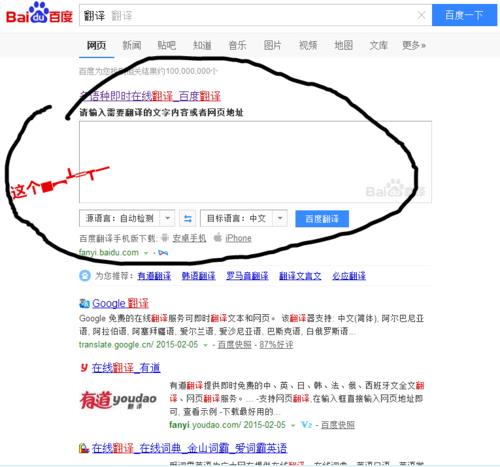Screen dimensions: 500x467
Task: Expand the 更多 menu
Action: tap(414, 45)
